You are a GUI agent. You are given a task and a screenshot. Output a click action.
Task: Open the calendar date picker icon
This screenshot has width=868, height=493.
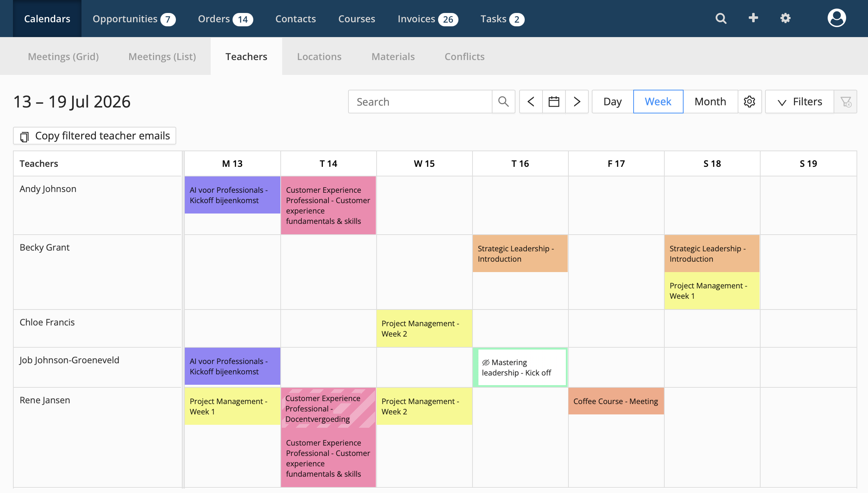[554, 102]
